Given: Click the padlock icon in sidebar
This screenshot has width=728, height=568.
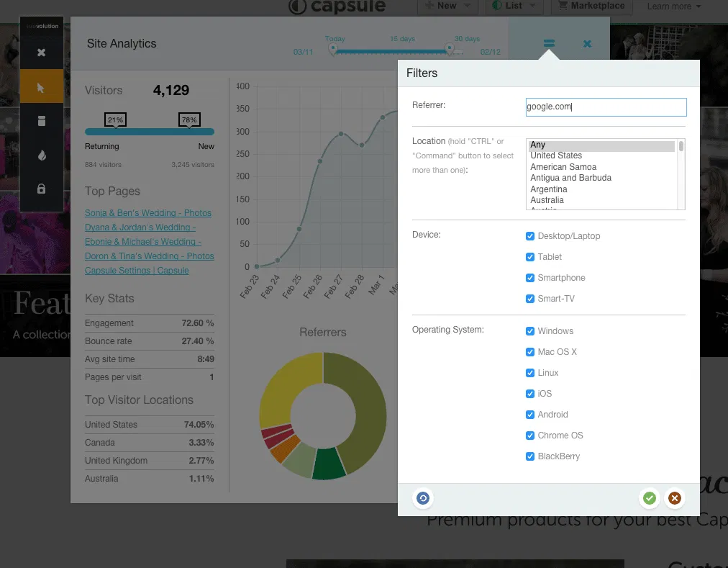Looking at the screenshot, I should pyautogui.click(x=41, y=189).
